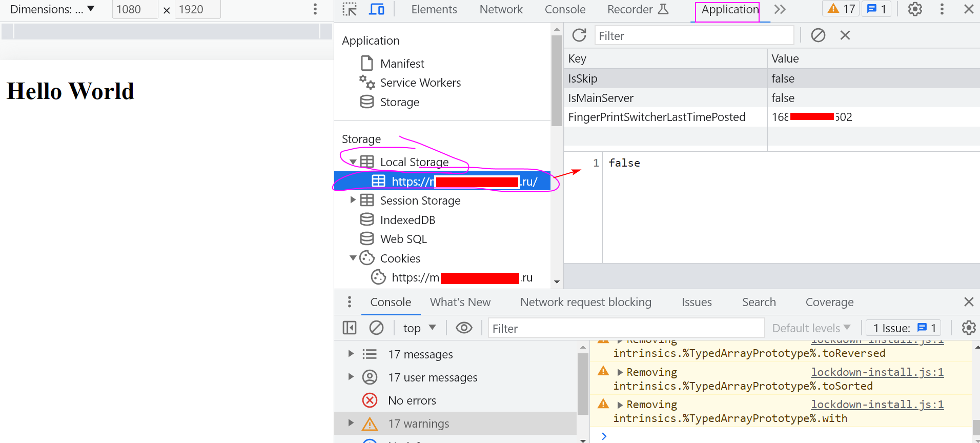Open the lockdown-install.js:1 link for toSorted
This screenshot has height=443, width=980.
(x=877, y=372)
